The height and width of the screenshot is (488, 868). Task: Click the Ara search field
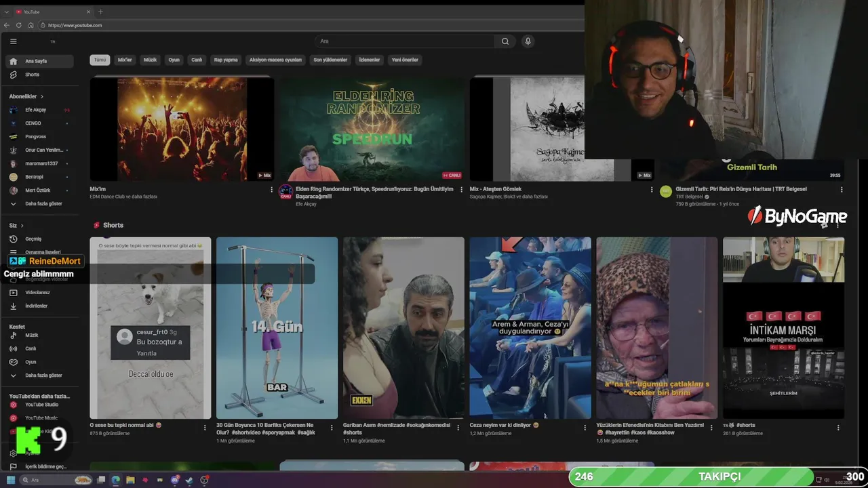405,41
